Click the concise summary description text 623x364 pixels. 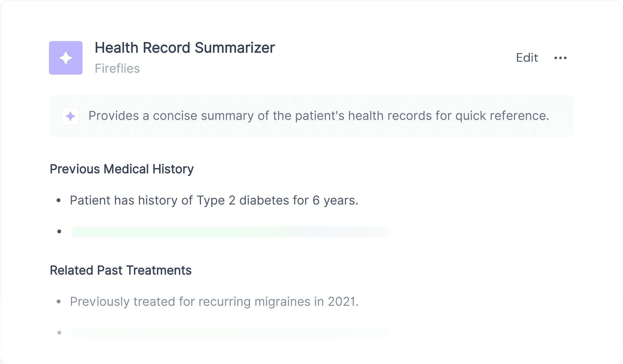[319, 116]
